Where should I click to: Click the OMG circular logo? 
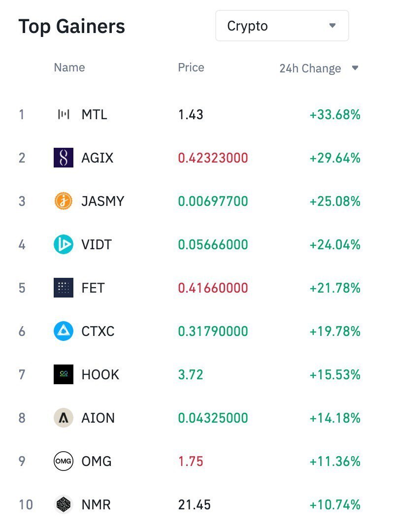[x=64, y=462]
